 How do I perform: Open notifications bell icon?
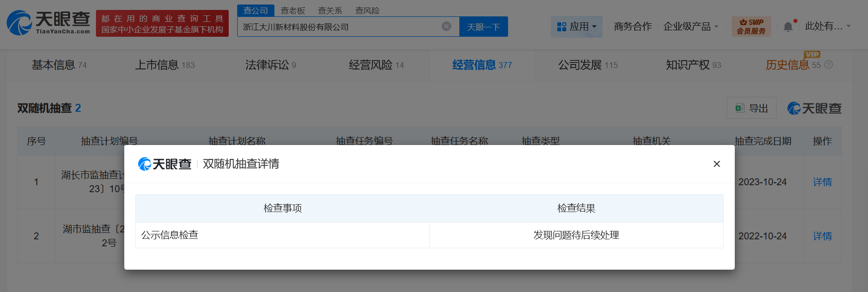pyautogui.click(x=788, y=27)
